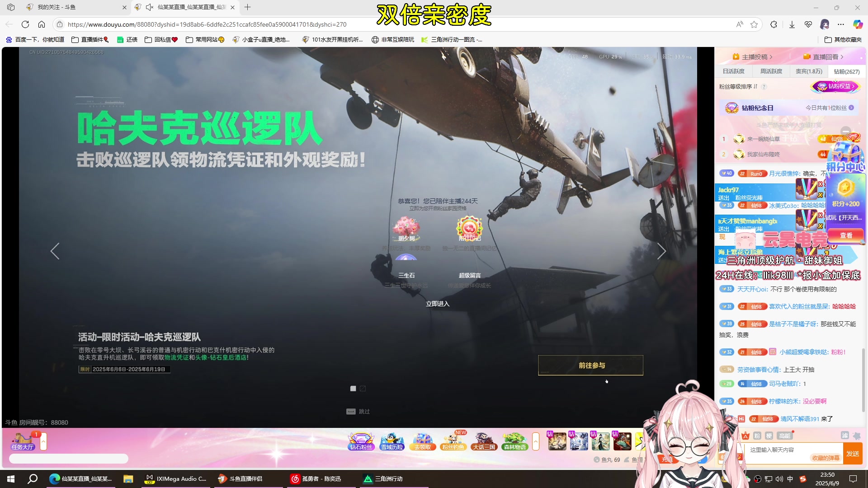Viewport: 868px width, 488px height.
Task: Open Windows taskbar search
Action: pyautogui.click(x=33, y=479)
